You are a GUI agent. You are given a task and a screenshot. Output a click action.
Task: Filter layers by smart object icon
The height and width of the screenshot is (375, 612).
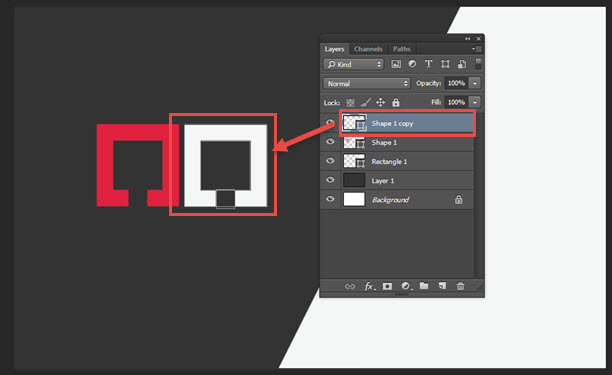click(462, 64)
